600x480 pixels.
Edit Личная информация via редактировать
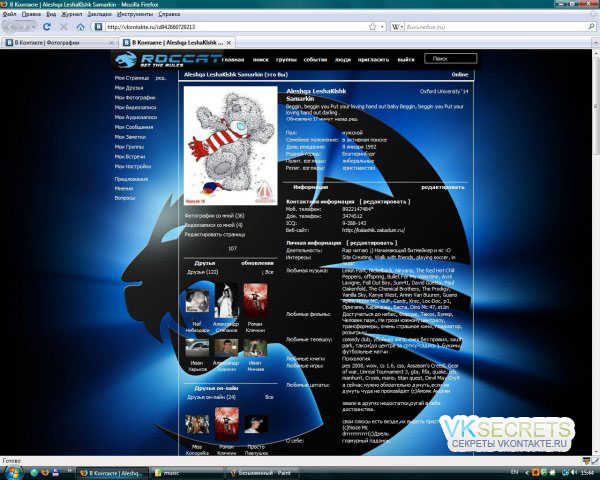tap(372, 243)
